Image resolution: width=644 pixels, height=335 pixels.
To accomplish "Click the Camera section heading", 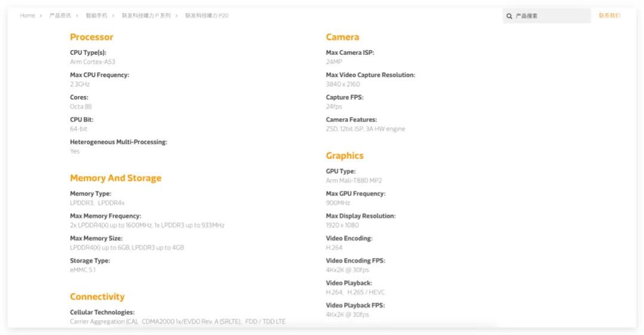I will 342,37.
